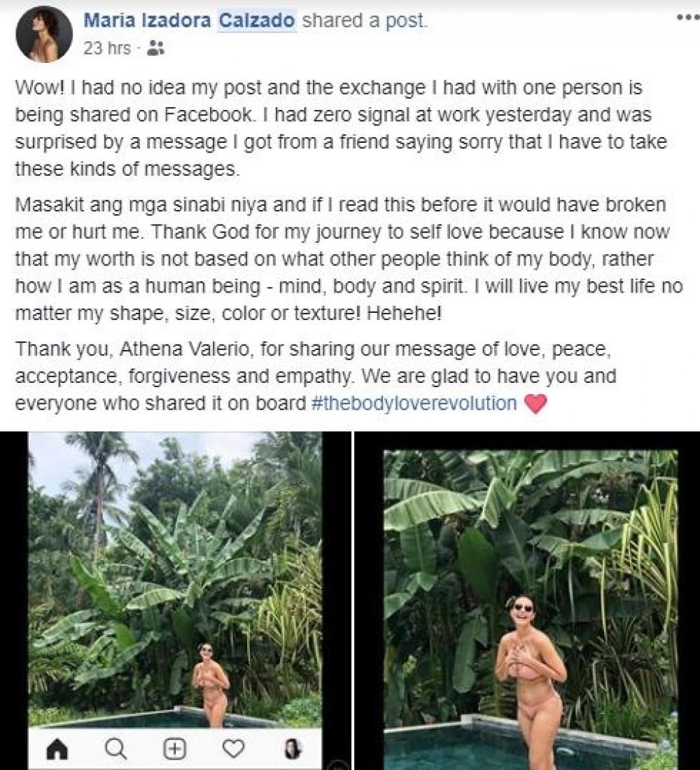
Task: Tap the Instagram search magnifier icon
Action: tap(115, 750)
